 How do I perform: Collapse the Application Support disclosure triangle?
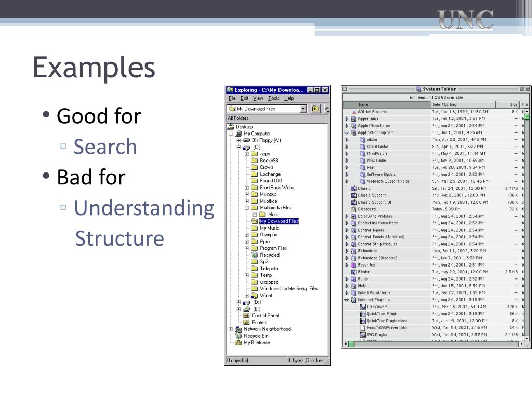[347, 132]
